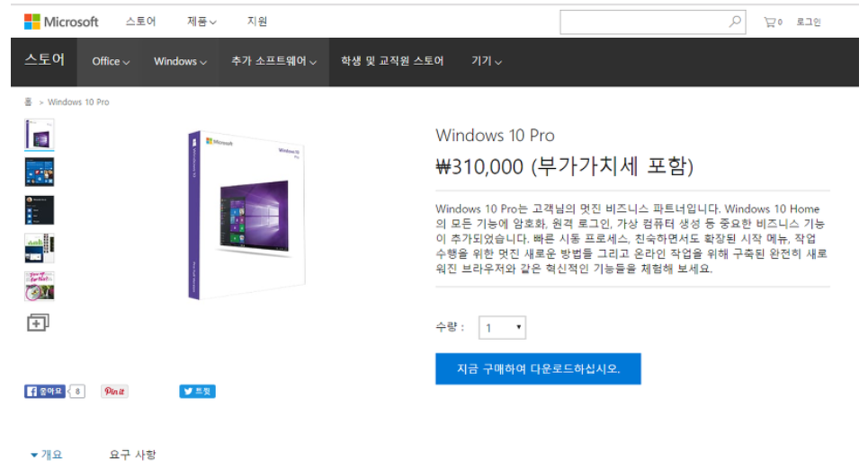Click the Facebook like button
868x461 pixels.
coord(45,391)
